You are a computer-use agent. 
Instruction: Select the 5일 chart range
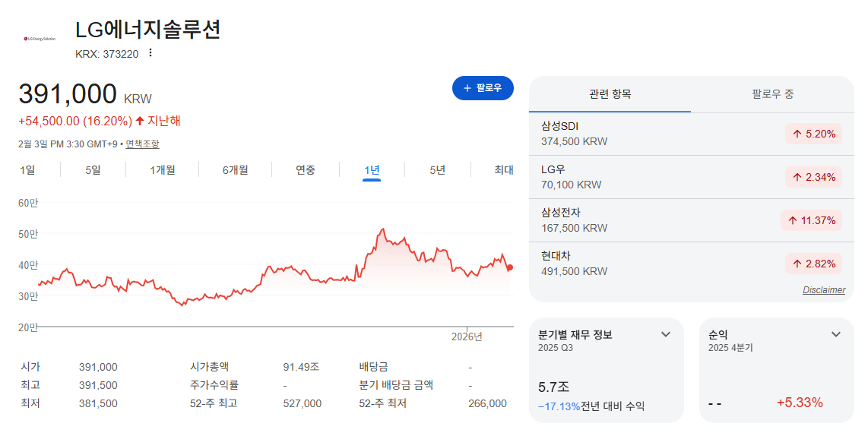(93, 170)
